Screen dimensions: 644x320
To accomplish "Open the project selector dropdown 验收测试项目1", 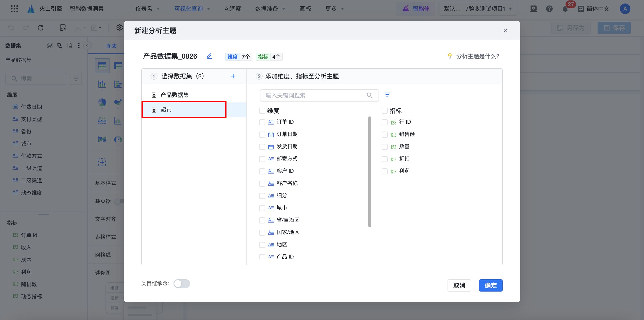I will click(x=478, y=9).
